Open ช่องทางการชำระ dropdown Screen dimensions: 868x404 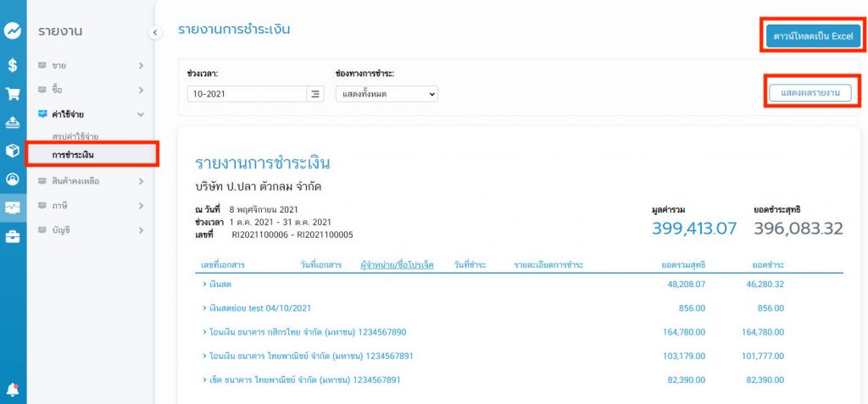tap(387, 94)
